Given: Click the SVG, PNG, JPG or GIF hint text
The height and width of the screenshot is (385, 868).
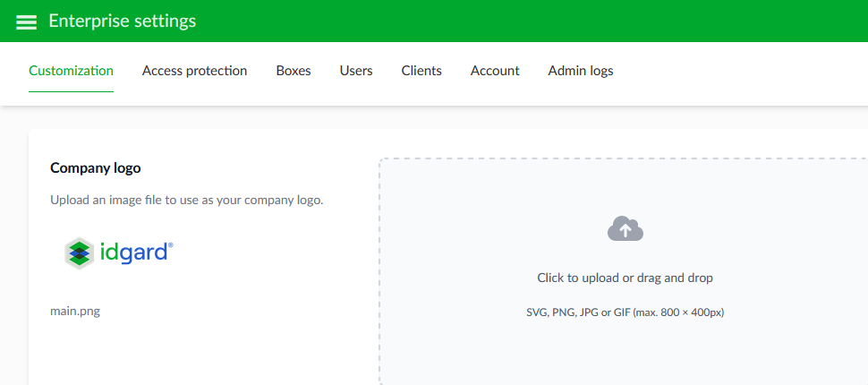Looking at the screenshot, I should click(x=625, y=312).
